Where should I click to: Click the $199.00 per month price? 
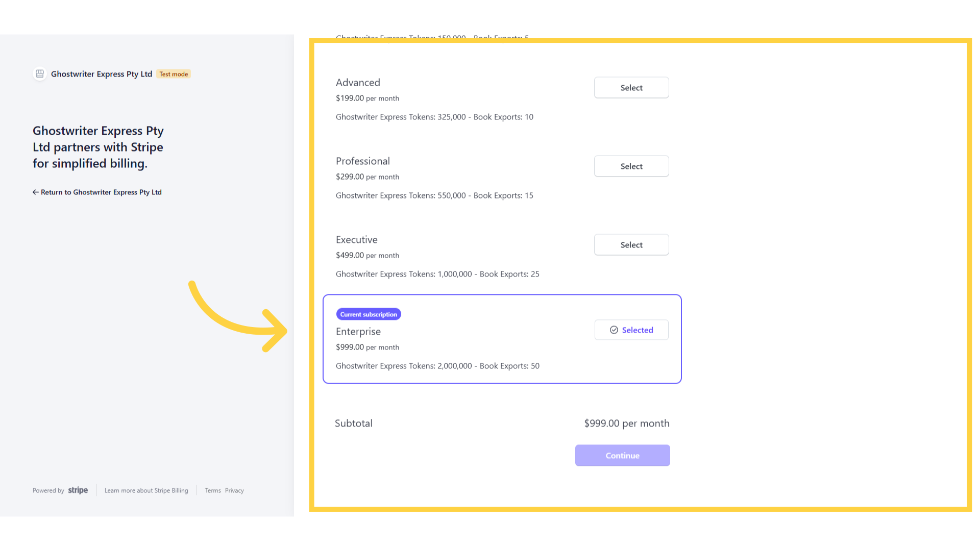(367, 98)
